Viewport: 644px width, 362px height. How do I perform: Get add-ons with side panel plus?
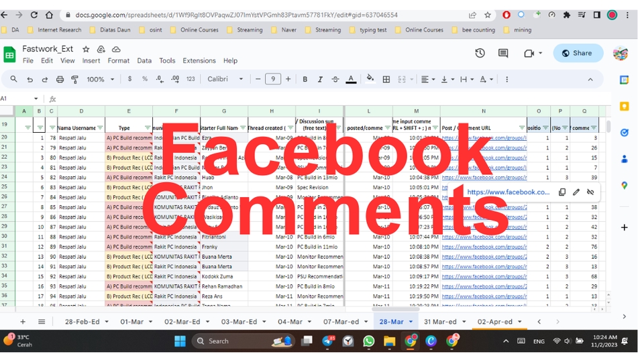(624, 227)
